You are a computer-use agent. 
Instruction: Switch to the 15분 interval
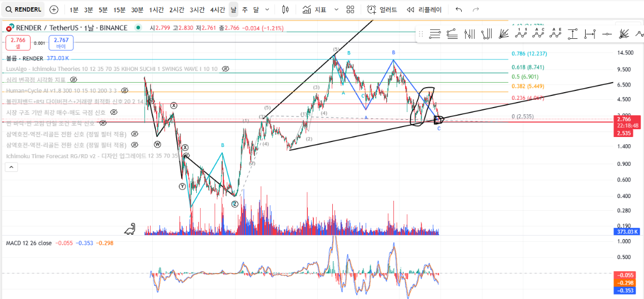click(119, 9)
